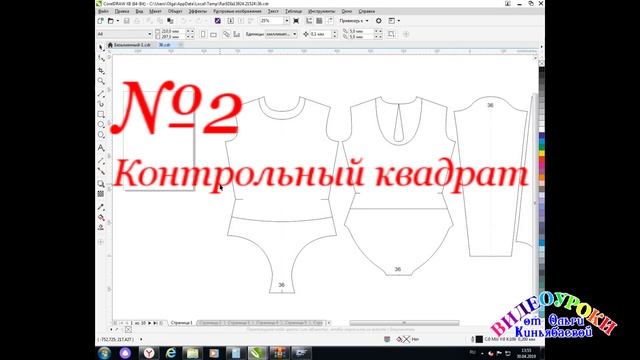Click the Save icon in the toolbar
640x360 pixels.
(127, 20)
